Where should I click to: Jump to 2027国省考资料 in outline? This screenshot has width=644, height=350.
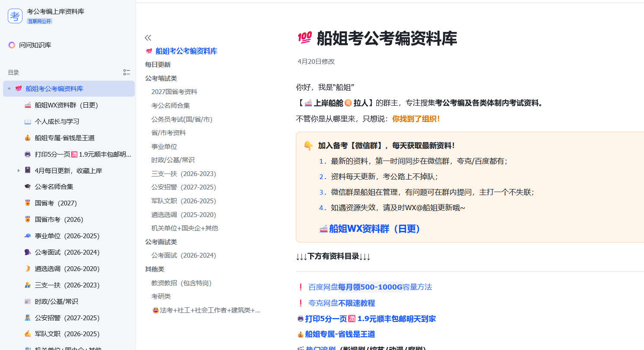tap(174, 91)
